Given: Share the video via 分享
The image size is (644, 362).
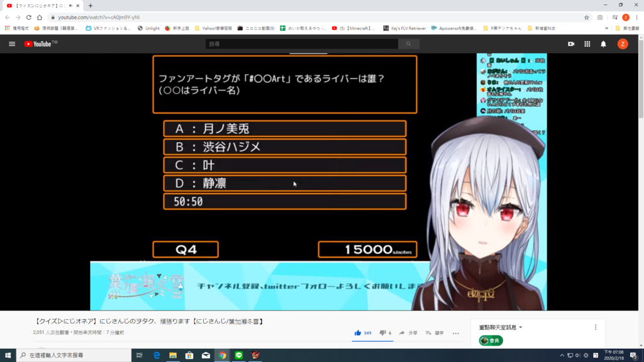Looking at the screenshot, I should tap(408, 333).
